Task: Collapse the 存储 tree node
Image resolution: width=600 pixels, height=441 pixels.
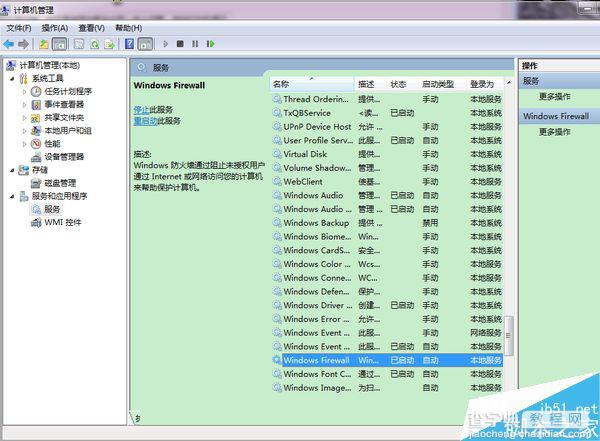Action: pyautogui.click(x=13, y=170)
